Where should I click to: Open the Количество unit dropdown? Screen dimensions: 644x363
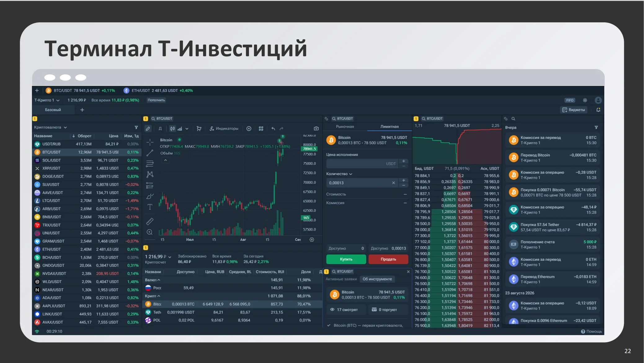point(339,174)
